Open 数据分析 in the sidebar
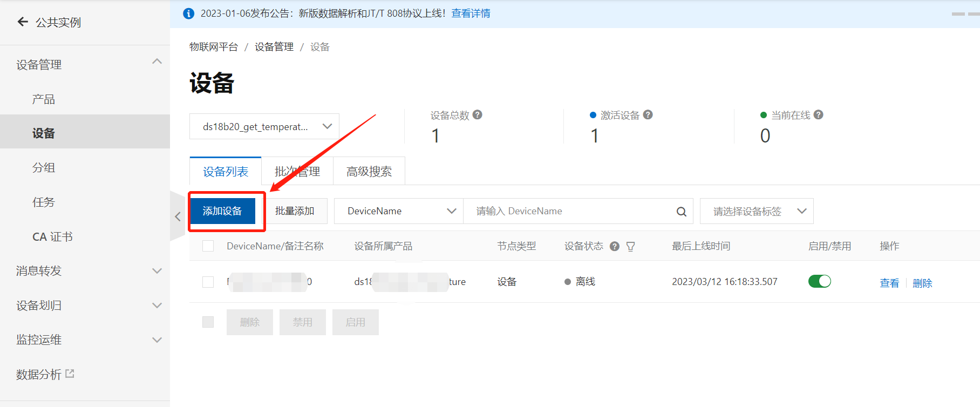The width and height of the screenshot is (980, 407). click(39, 374)
